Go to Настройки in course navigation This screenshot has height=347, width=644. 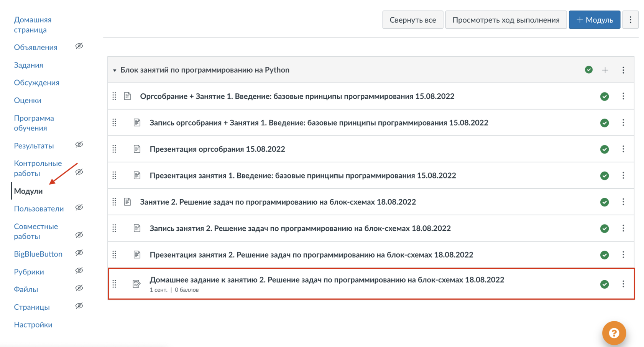pyautogui.click(x=33, y=325)
